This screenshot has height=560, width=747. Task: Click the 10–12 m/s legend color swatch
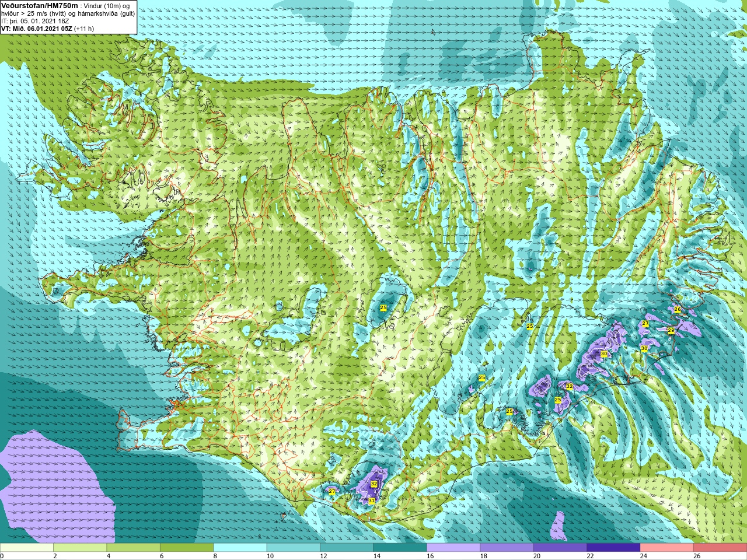(x=294, y=548)
